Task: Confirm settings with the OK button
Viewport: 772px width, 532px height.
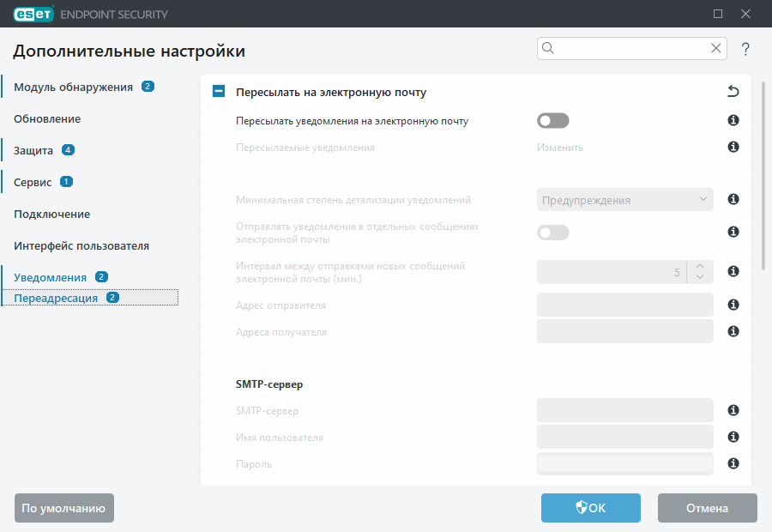Action: click(x=590, y=508)
